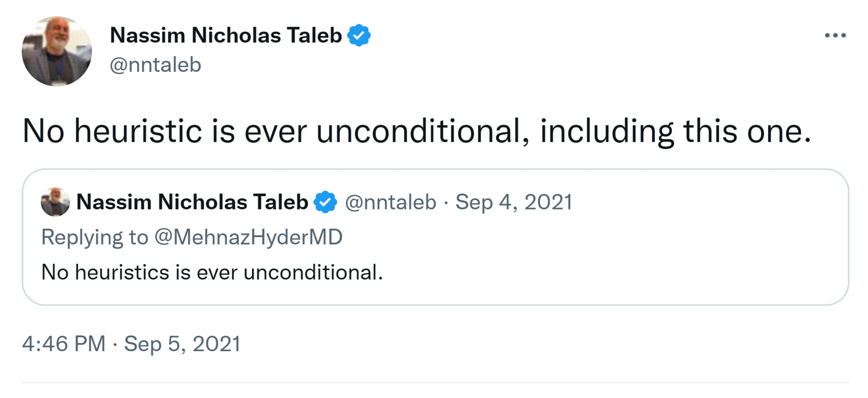Click the small avatar inside the quoted tweet
This screenshot has width=868, height=398.
coord(55,202)
